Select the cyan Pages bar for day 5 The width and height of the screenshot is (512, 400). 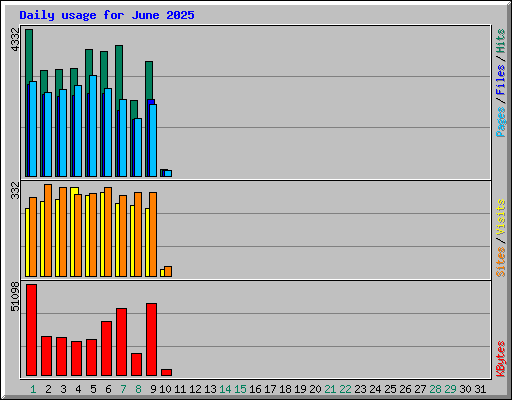pos(93,126)
